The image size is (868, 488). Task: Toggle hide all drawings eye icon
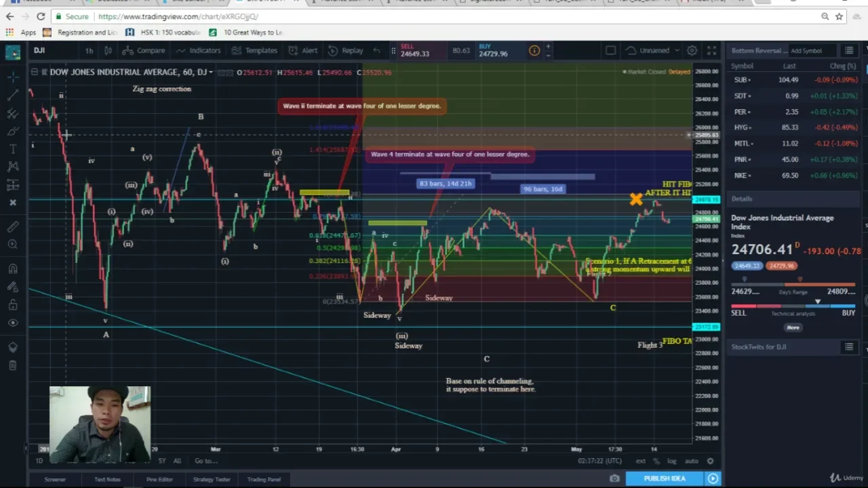(x=13, y=323)
